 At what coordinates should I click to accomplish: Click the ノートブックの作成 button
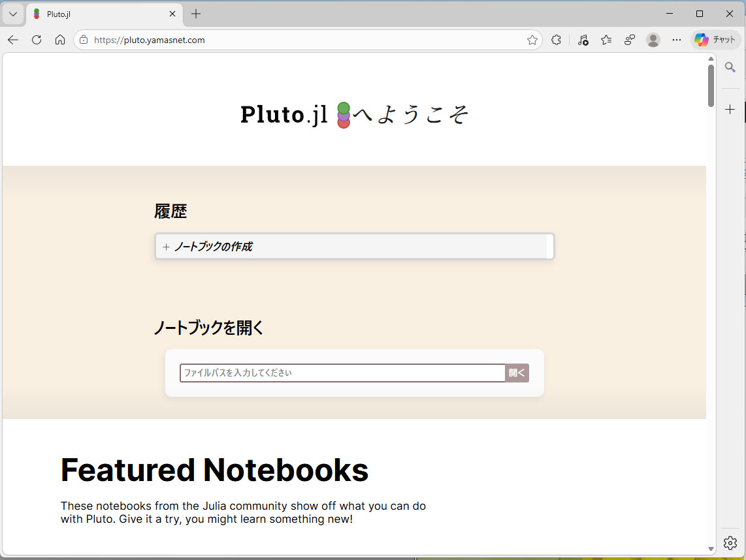354,247
